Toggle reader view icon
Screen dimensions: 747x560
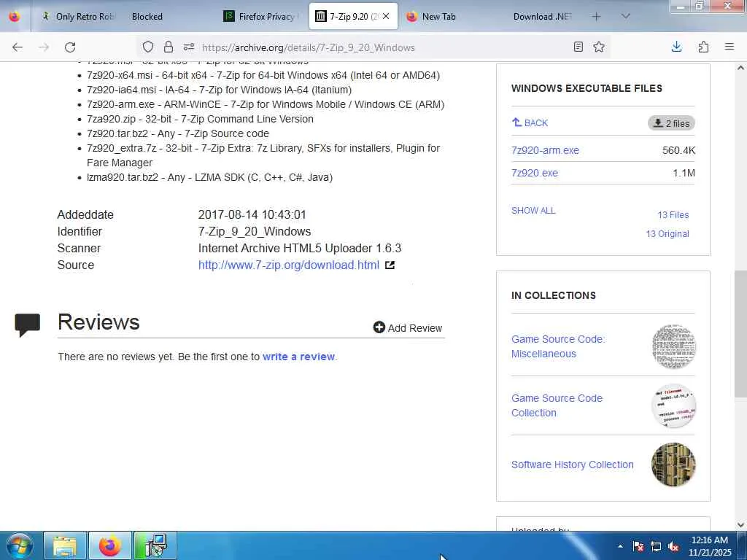pyautogui.click(x=578, y=47)
